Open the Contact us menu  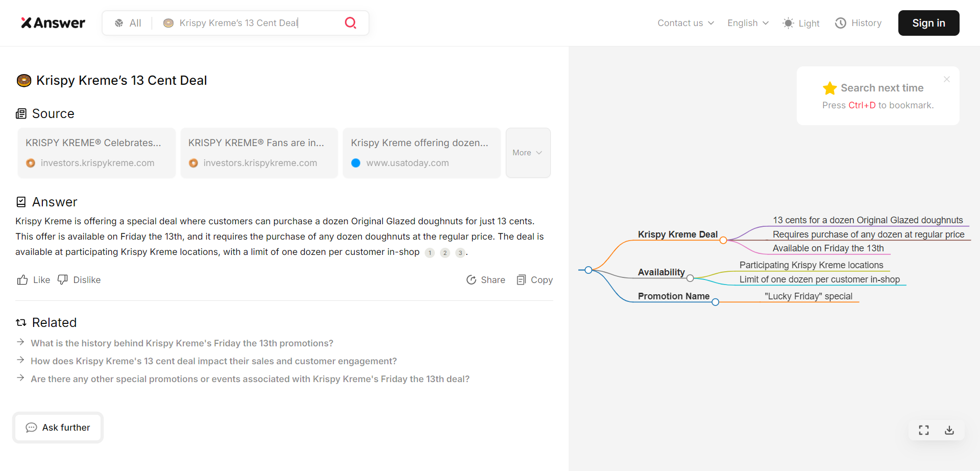[685, 23]
